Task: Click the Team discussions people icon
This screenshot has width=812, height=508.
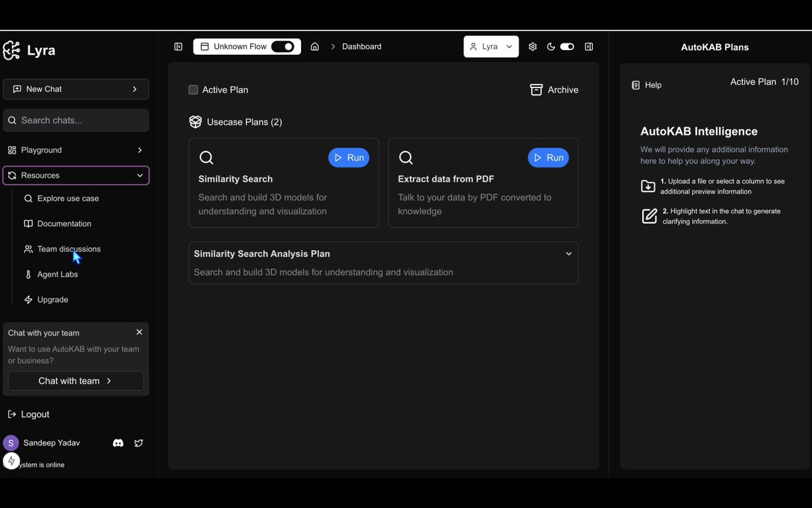Action: pyautogui.click(x=28, y=249)
